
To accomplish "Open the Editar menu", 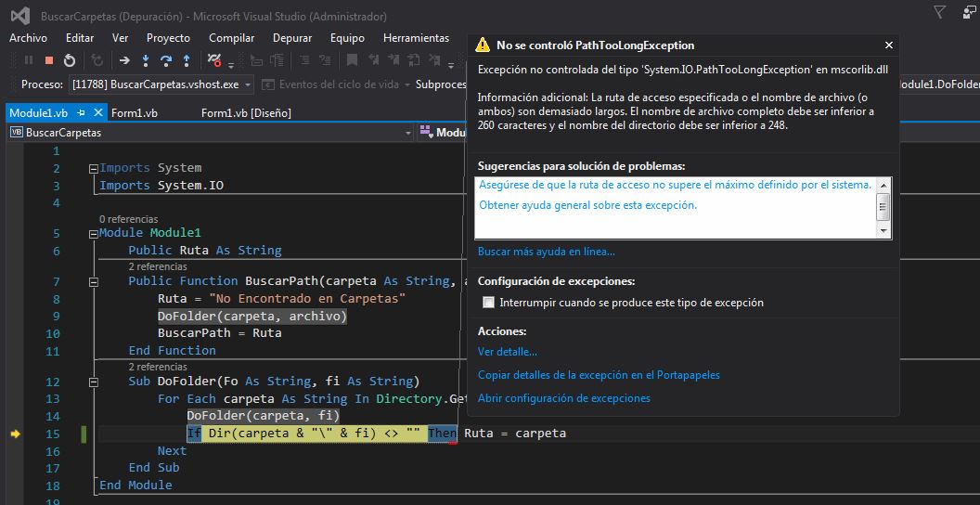I will click(x=80, y=38).
